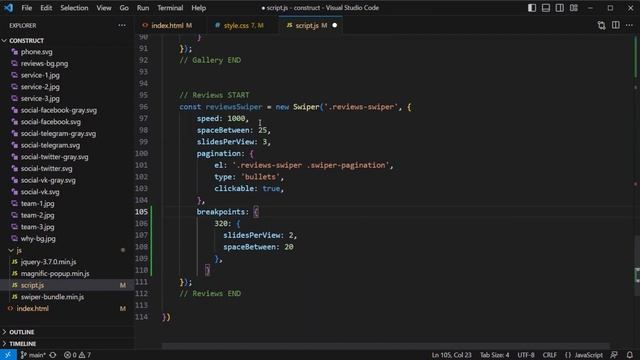This screenshot has height=360, width=640.
Task: Toggle the primary side bar layout icon
Action: click(531, 8)
